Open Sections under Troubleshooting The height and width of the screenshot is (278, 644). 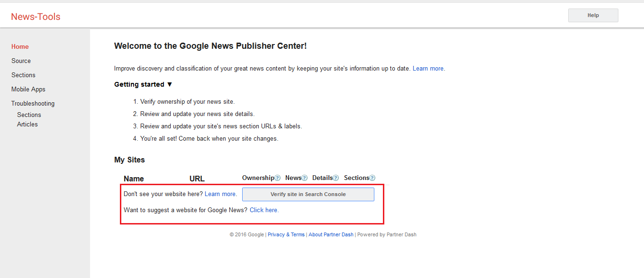click(29, 115)
